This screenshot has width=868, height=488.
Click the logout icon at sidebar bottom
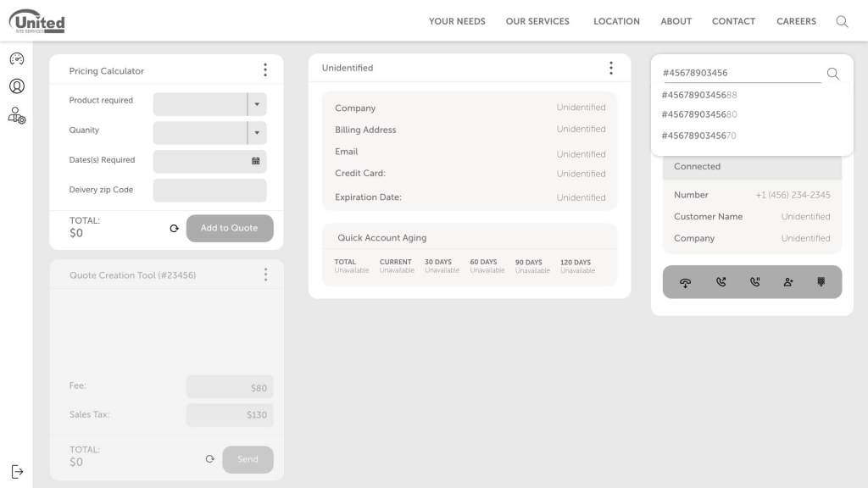tap(17, 471)
